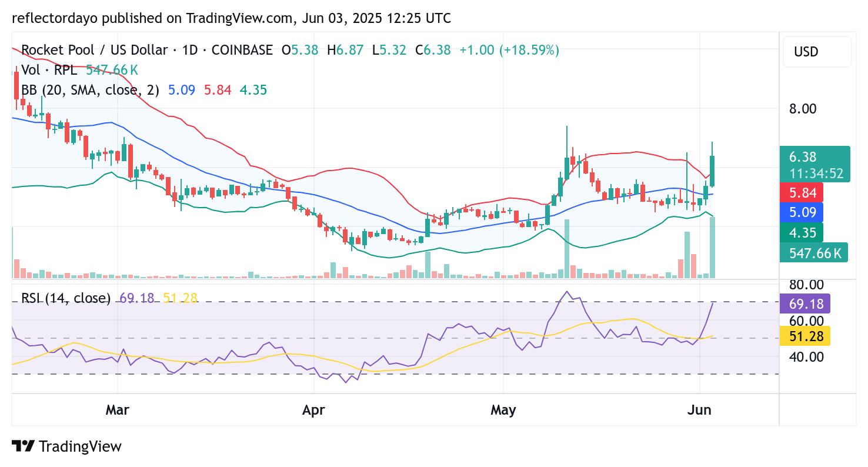This screenshot has height=467, width=868.
Task: Click the latest green candle on the chart
Action: pyautogui.click(x=712, y=171)
